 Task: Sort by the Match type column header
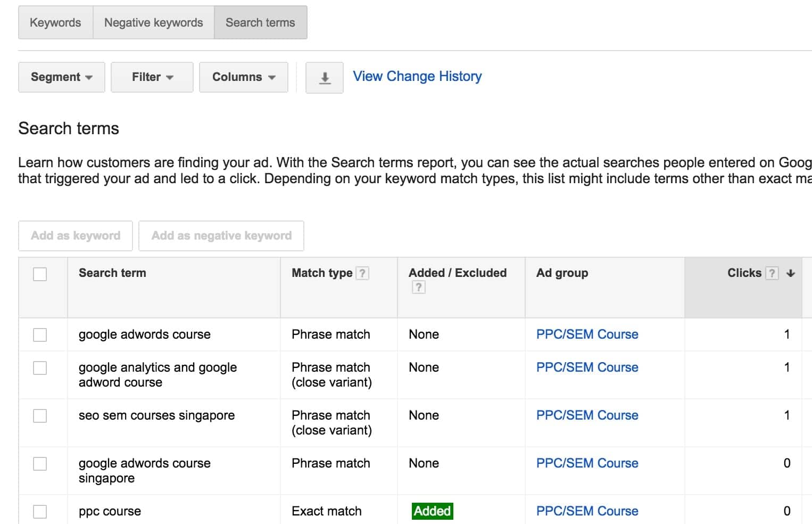(322, 273)
